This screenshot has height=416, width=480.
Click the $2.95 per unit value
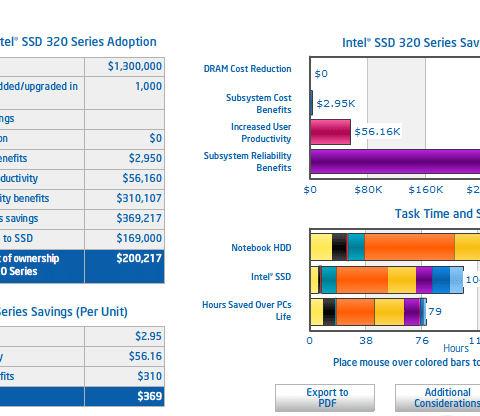148,336
